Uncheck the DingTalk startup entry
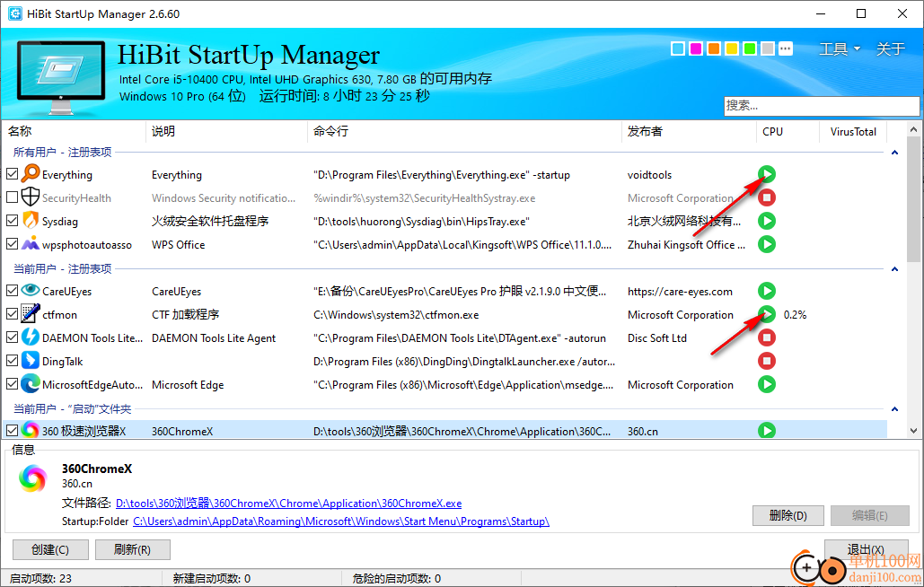This screenshot has height=587, width=924. coord(12,361)
